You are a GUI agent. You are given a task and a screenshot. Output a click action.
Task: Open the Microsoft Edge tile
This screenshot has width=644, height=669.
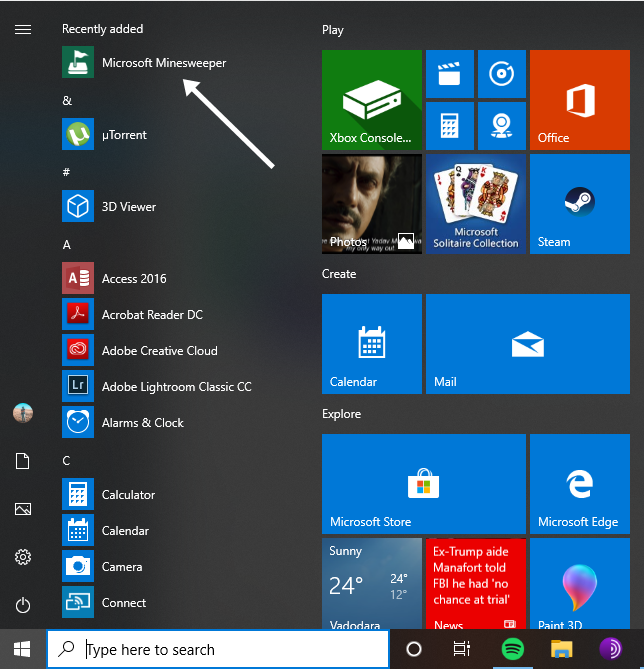pyautogui.click(x=580, y=484)
